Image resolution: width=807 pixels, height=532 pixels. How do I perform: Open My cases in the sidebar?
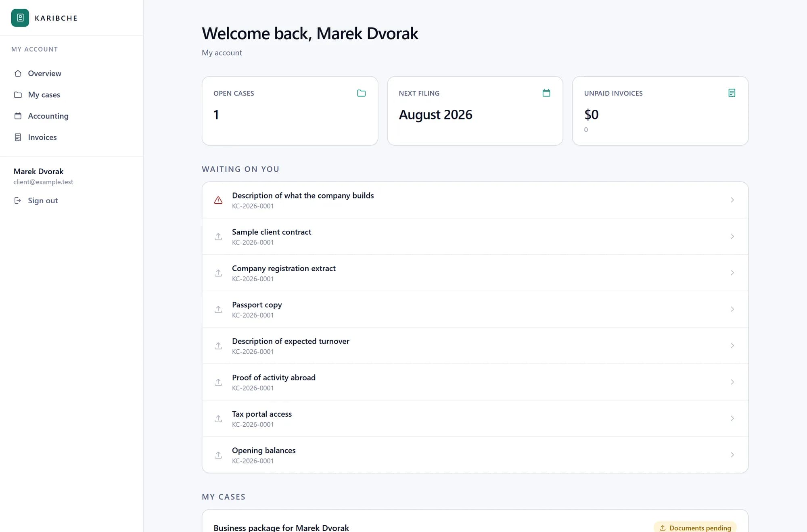71,95
